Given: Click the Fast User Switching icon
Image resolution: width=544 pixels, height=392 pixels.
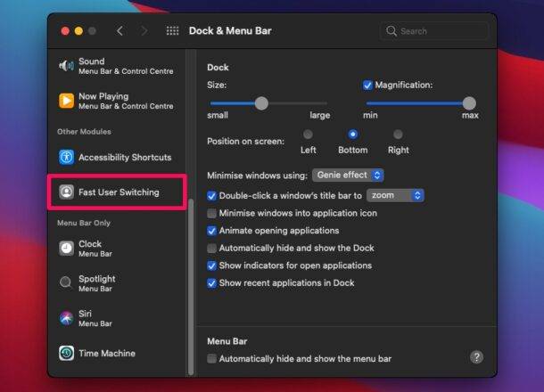Looking at the screenshot, I should pos(66,192).
